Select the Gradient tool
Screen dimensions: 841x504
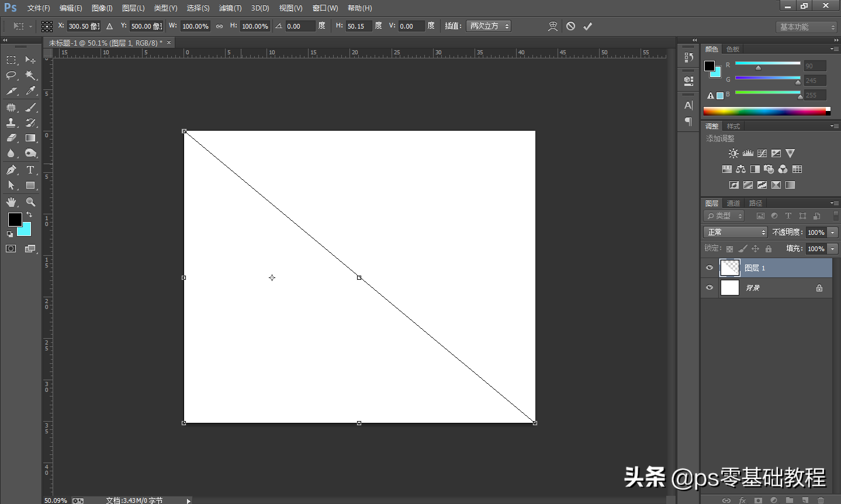pyautogui.click(x=30, y=138)
